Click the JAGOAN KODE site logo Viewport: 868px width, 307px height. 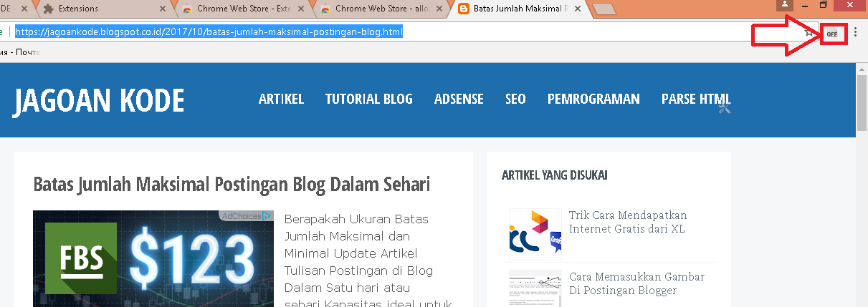(x=99, y=101)
